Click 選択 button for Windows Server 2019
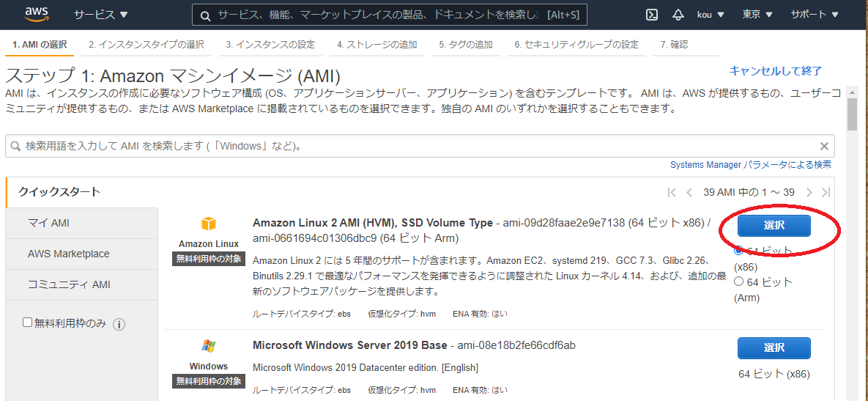The height and width of the screenshot is (401, 868). pyautogui.click(x=774, y=347)
